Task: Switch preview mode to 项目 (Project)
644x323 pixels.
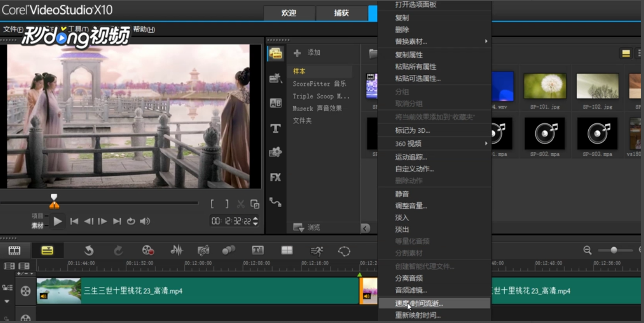Action: [x=37, y=216]
